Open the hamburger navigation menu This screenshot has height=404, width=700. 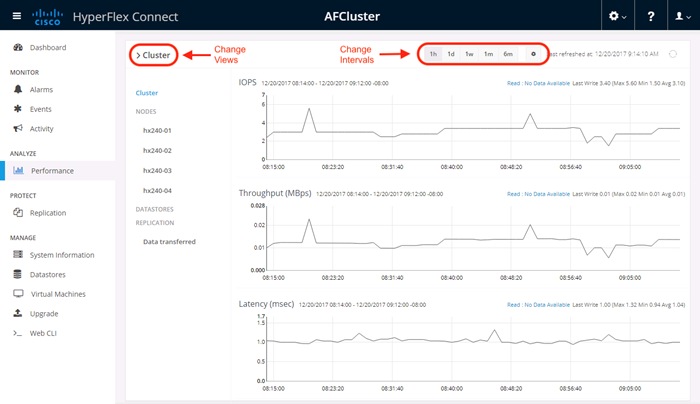(x=17, y=16)
